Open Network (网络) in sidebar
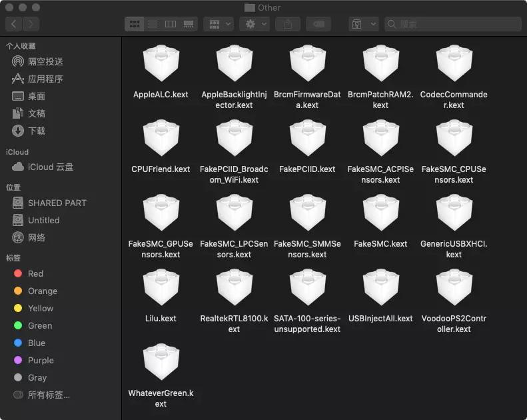527x420 pixels. click(29, 238)
